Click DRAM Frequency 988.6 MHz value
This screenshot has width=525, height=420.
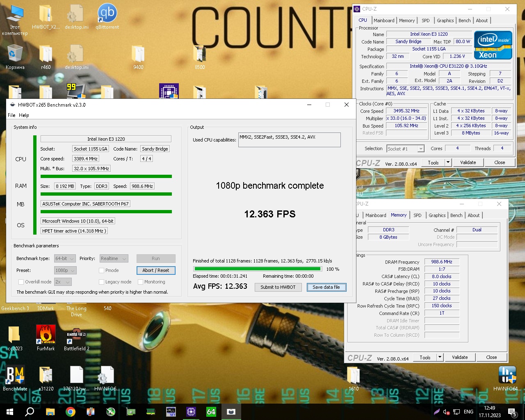pos(441,262)
